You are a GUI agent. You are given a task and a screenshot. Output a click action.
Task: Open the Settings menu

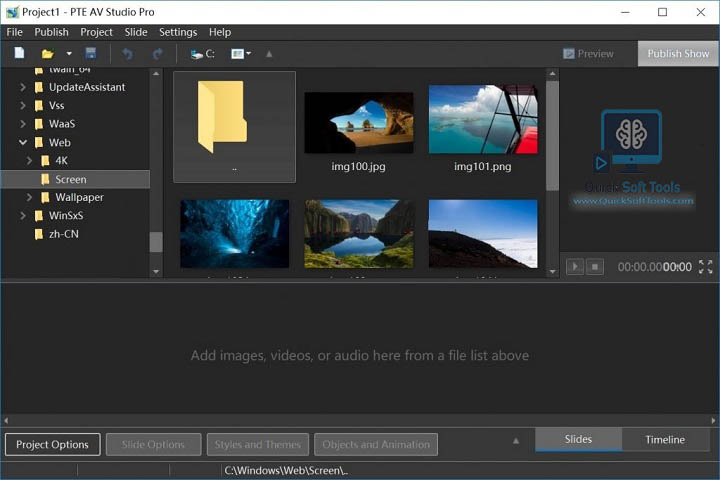point(178,32)
